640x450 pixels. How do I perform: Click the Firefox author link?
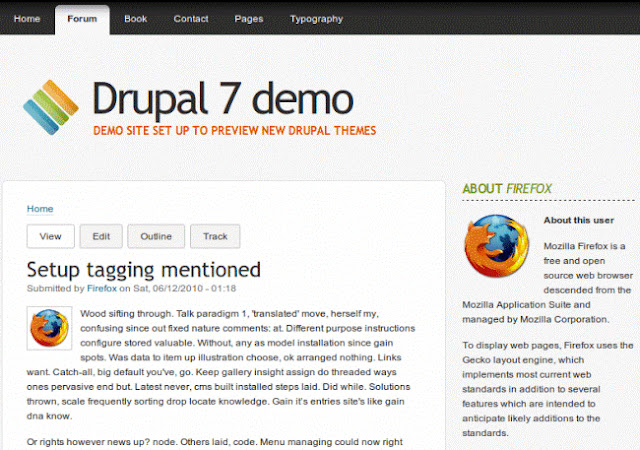(x=102, y=288)
